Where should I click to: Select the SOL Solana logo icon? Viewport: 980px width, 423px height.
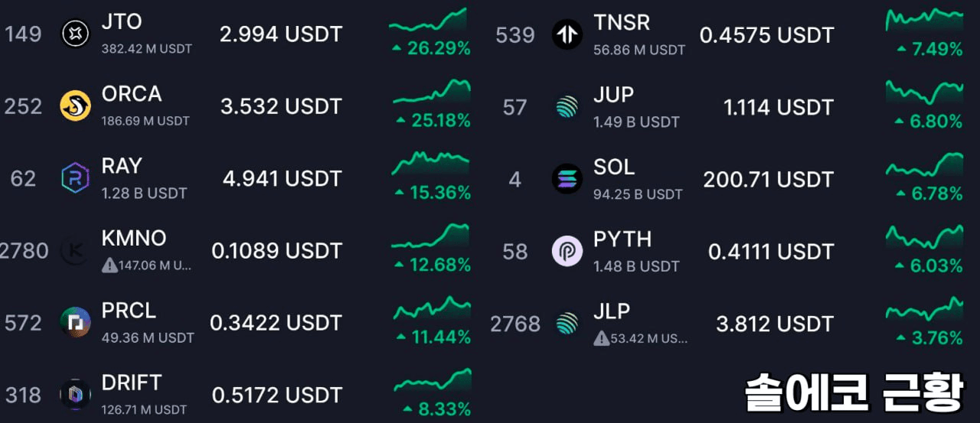(x=567, y=178)
